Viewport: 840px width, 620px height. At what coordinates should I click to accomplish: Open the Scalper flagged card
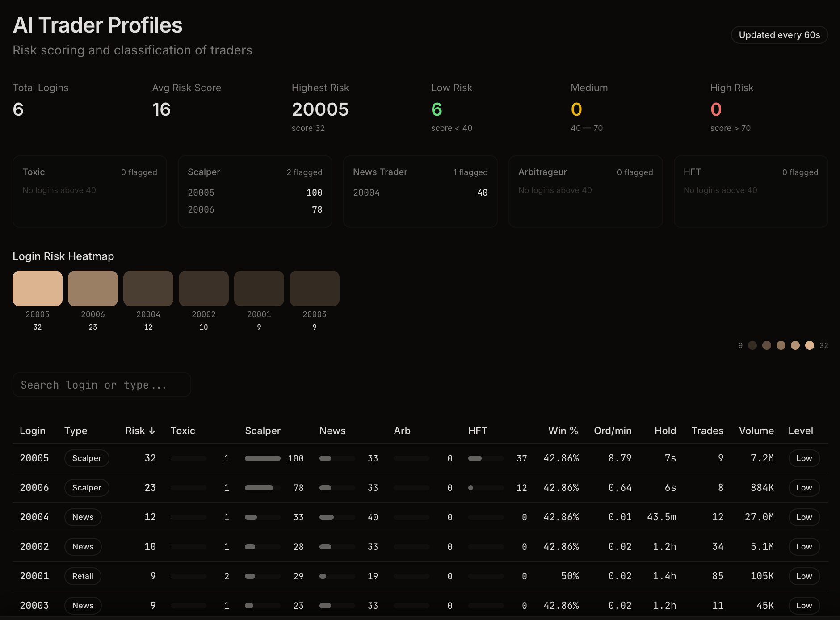click(255, 191)
